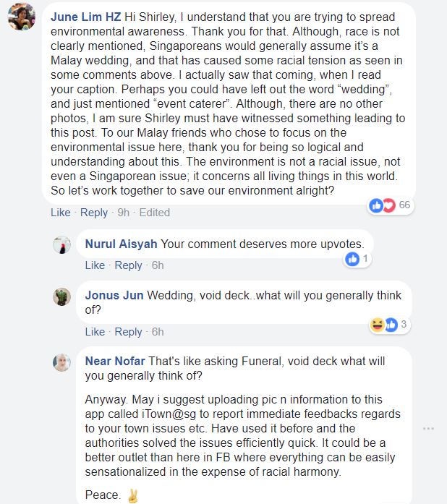Like Jonus Jun's reply
The image size is (447, 504).
tap(95, 332)
